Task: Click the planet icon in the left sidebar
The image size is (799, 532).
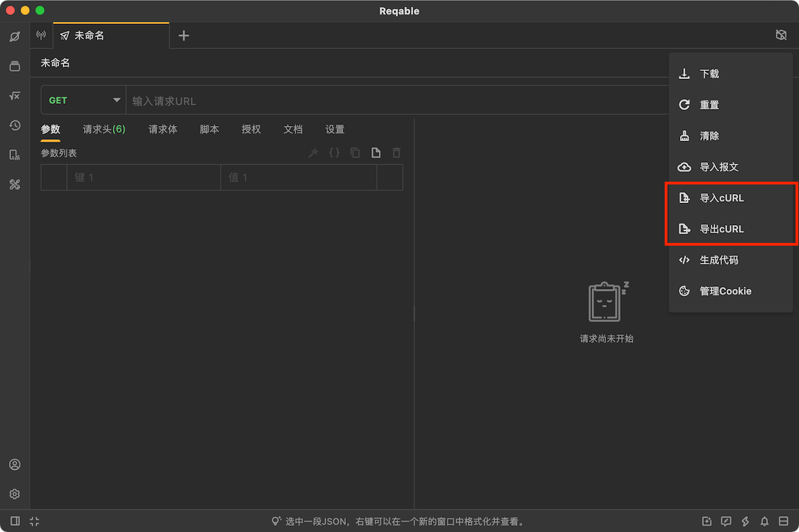Action: tap(14, 36)
